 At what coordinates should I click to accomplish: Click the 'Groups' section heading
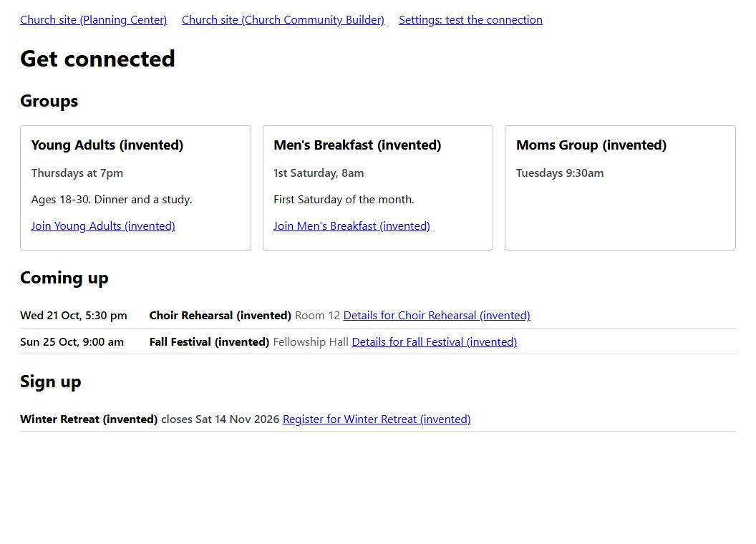click(x=49, y=101)
